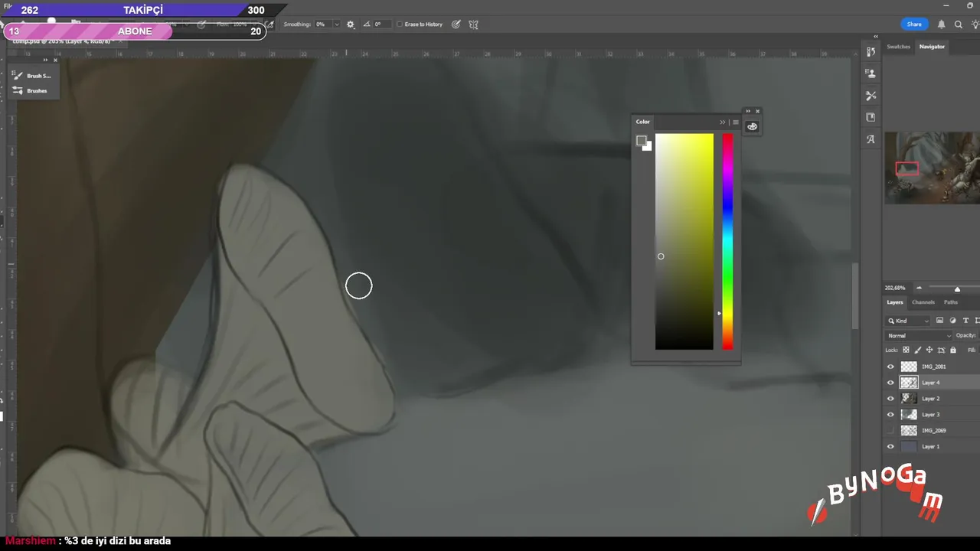
Task: Open the Normal blend mode dropdown
Action: click(x=919, y=335)
